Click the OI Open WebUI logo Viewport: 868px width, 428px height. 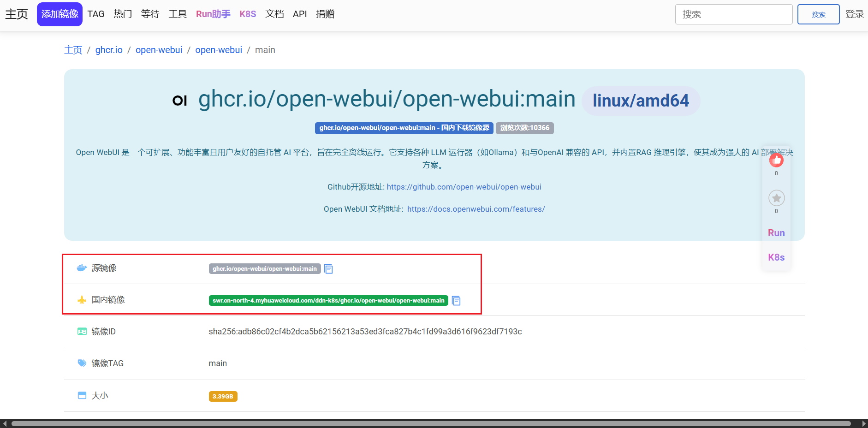(180, 100)
